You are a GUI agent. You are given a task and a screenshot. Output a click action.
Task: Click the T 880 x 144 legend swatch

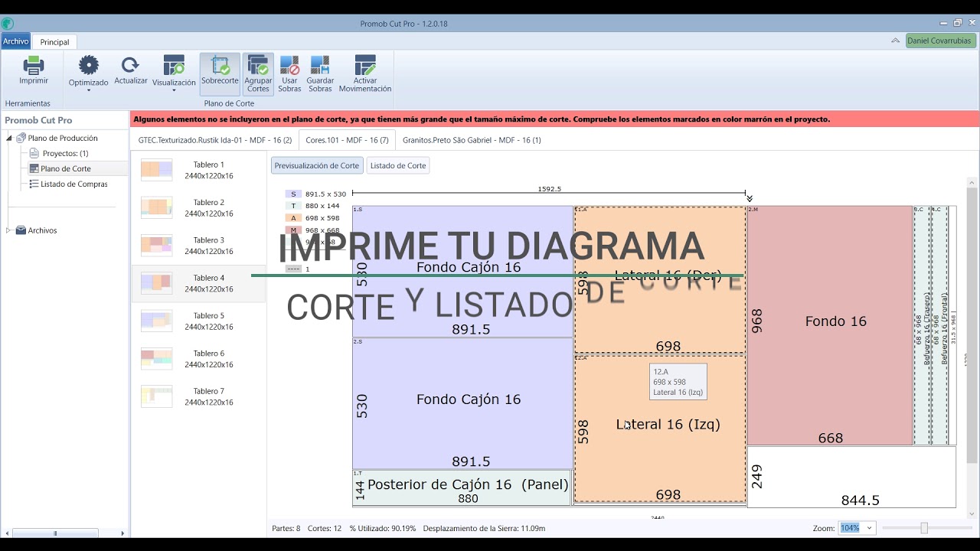pos(293,206)
